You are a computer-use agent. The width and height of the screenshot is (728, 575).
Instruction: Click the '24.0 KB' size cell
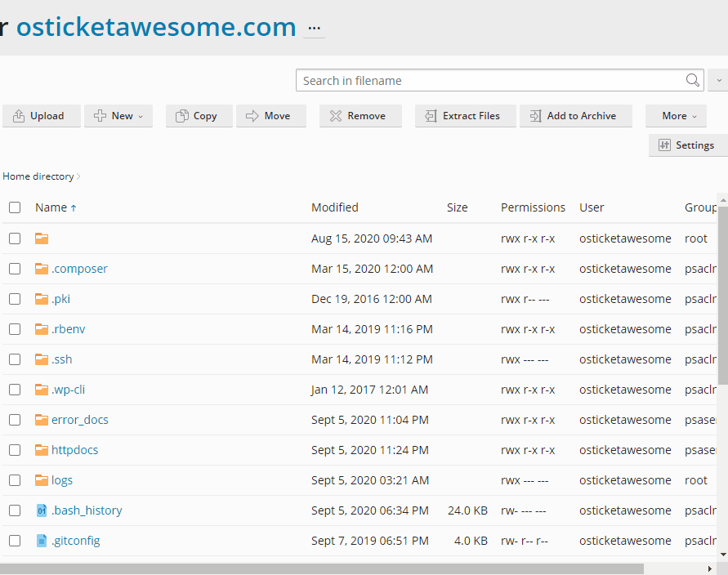pyautogui.click(x=467, y=510)
